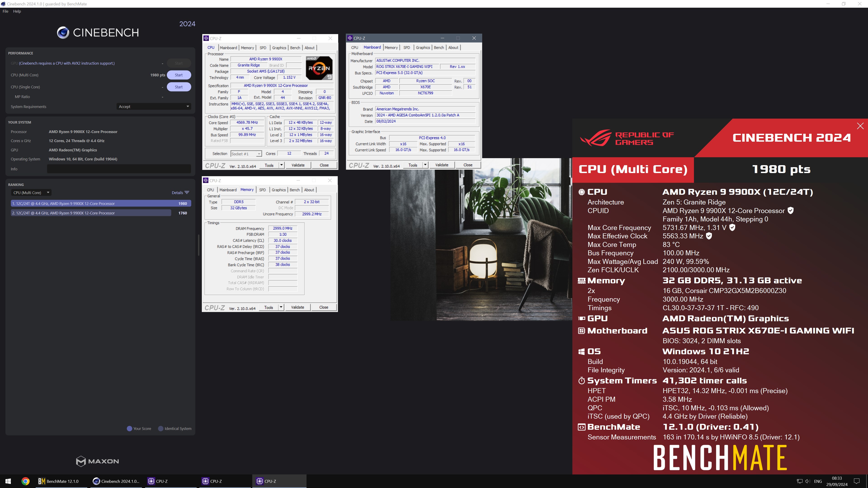
Task: Open the Help menu
Action: point(17,11)
